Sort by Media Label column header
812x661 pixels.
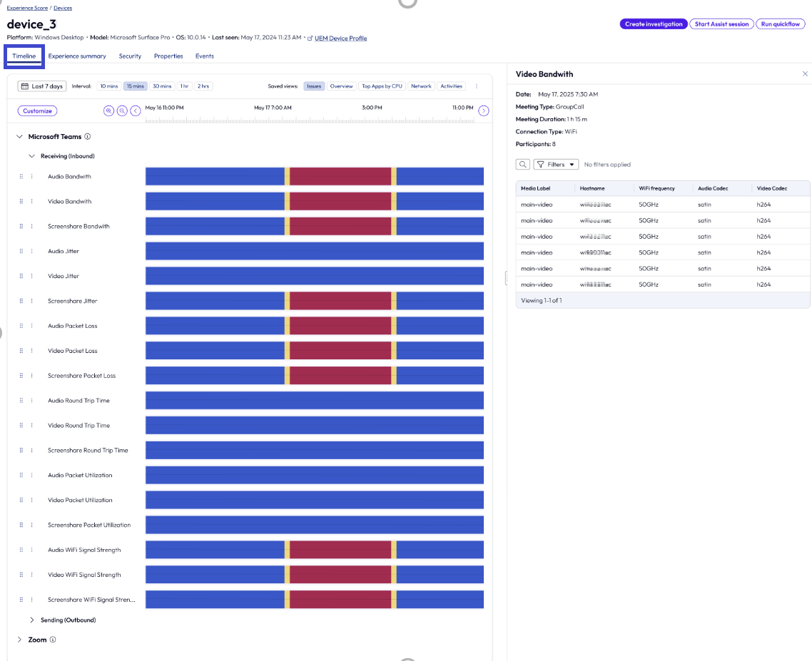535,188
